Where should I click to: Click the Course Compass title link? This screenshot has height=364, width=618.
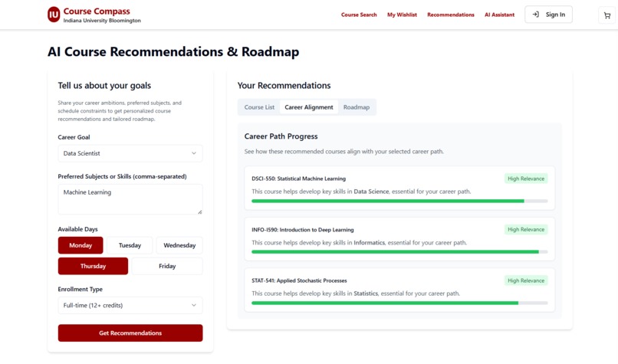point(97,11)
